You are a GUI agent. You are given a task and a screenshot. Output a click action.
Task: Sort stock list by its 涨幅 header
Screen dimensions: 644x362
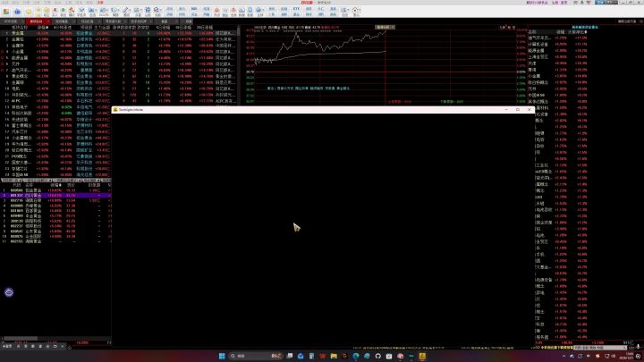coord(55,185)
